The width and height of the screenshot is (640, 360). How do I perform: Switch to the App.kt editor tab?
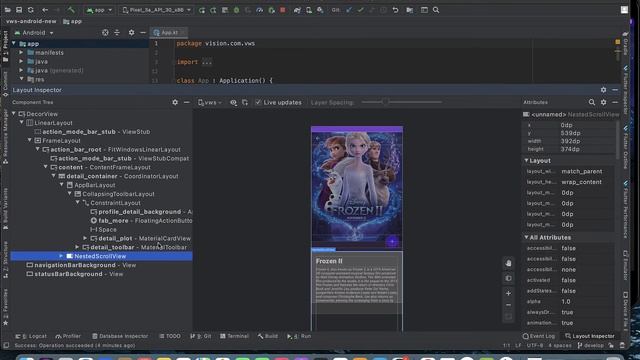(169, 32)
